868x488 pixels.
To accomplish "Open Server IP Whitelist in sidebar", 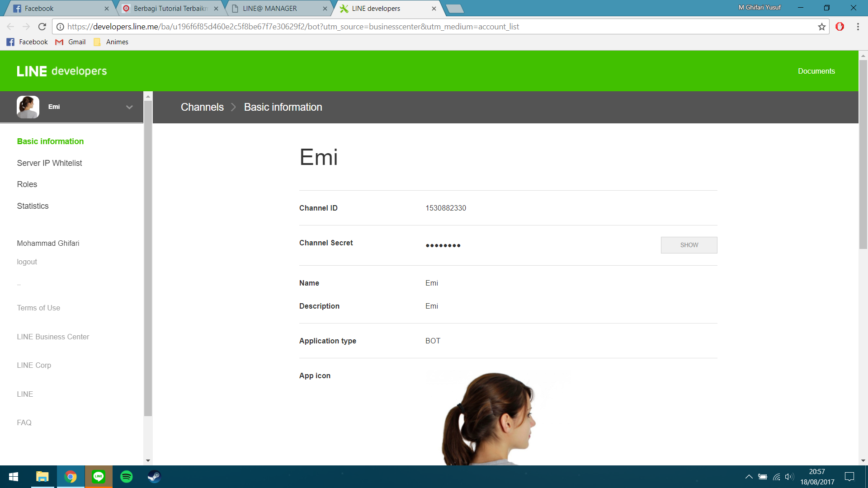I will pos(49,163).
